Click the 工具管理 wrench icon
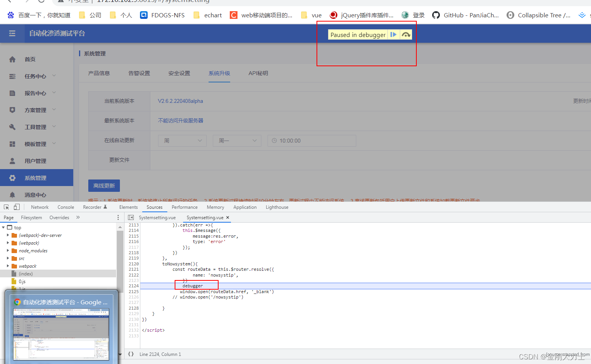591x364 pixels. point(12,127)
